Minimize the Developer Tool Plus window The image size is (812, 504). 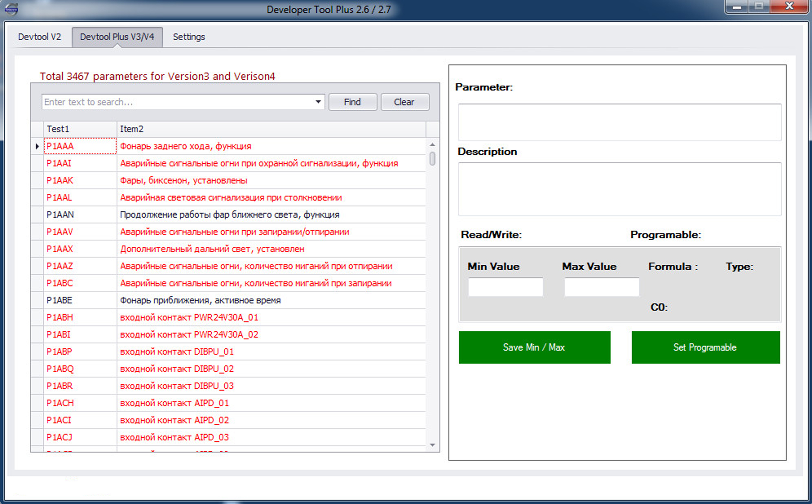pos(736,7)
